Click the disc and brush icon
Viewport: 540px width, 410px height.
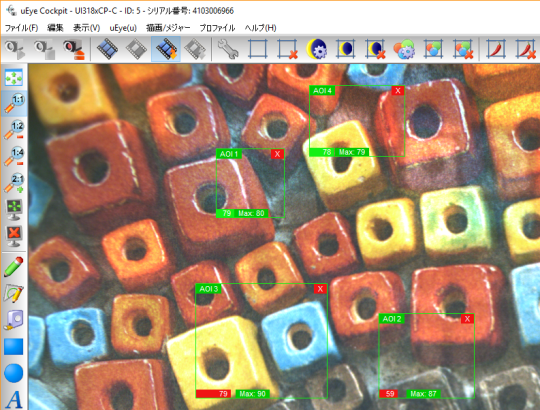tap(14, 320)
